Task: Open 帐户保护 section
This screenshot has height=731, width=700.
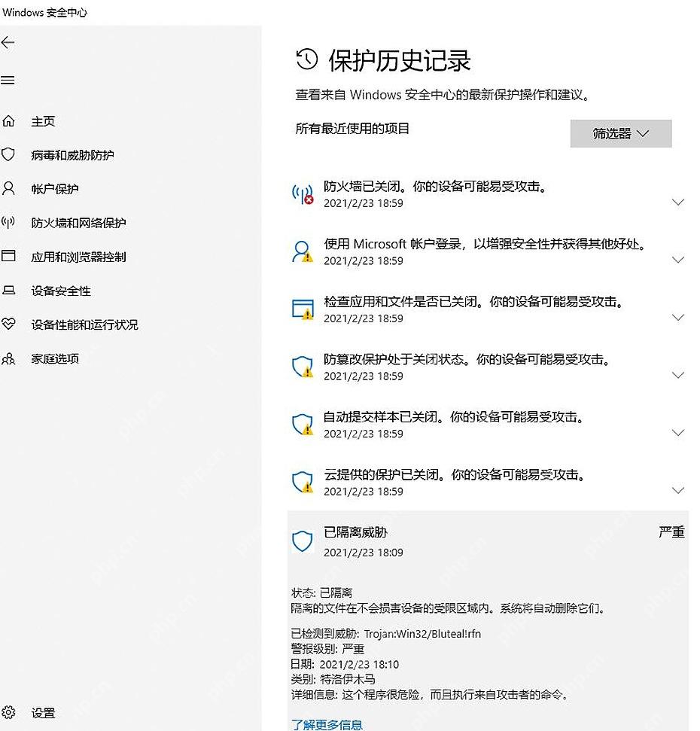Action: pos(54,189)
